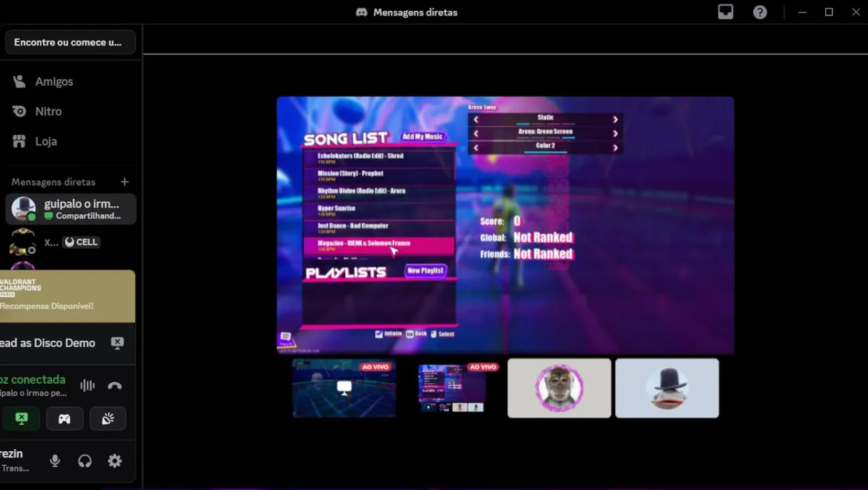Open the Nitro page
The width and height of the screenshot is (868, 490).
pyautogui.click(x=71, y=112)
